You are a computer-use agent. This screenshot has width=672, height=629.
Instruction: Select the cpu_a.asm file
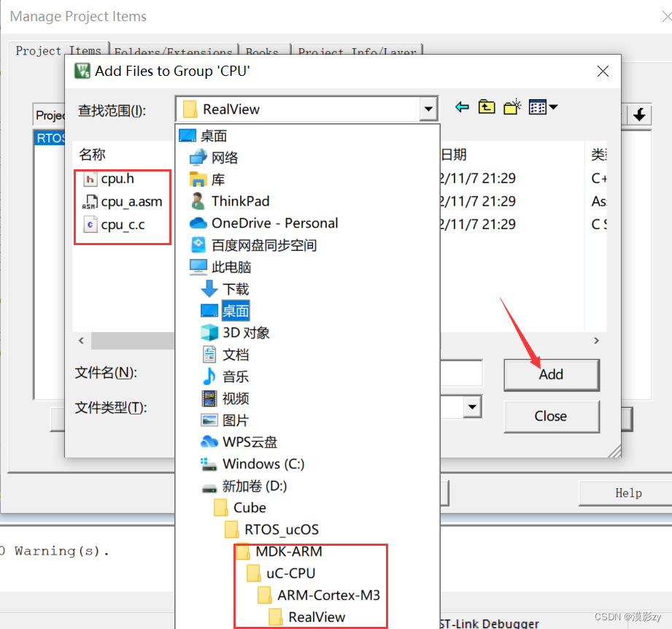[123, 201]
